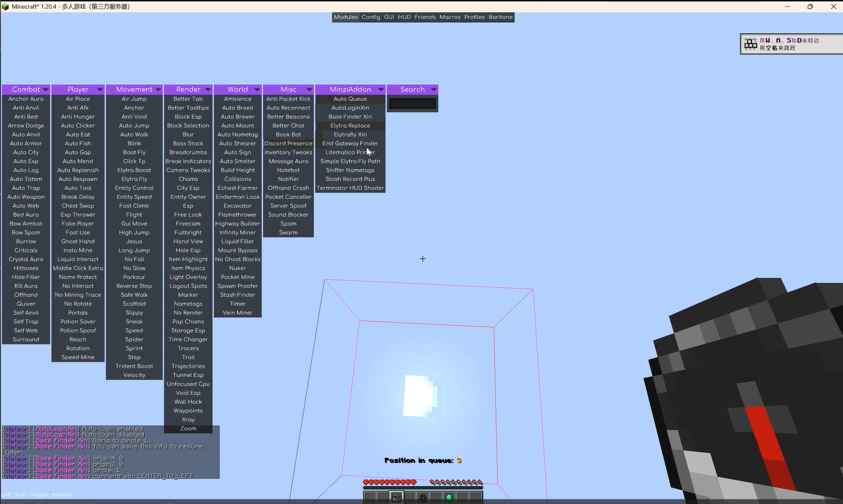Enable the Freecam module
This screenshot has height=504, width=843.
pos(188,224)
